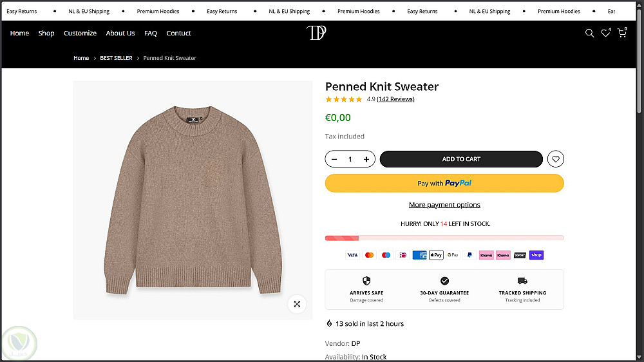
Task: Open More payment options link
Action: click(x=444, y=205)
